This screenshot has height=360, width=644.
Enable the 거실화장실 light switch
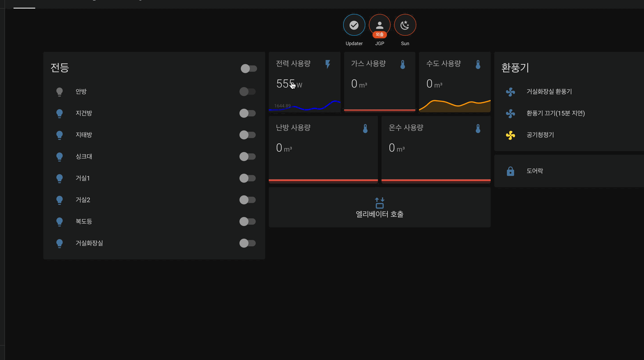(247, 243)
